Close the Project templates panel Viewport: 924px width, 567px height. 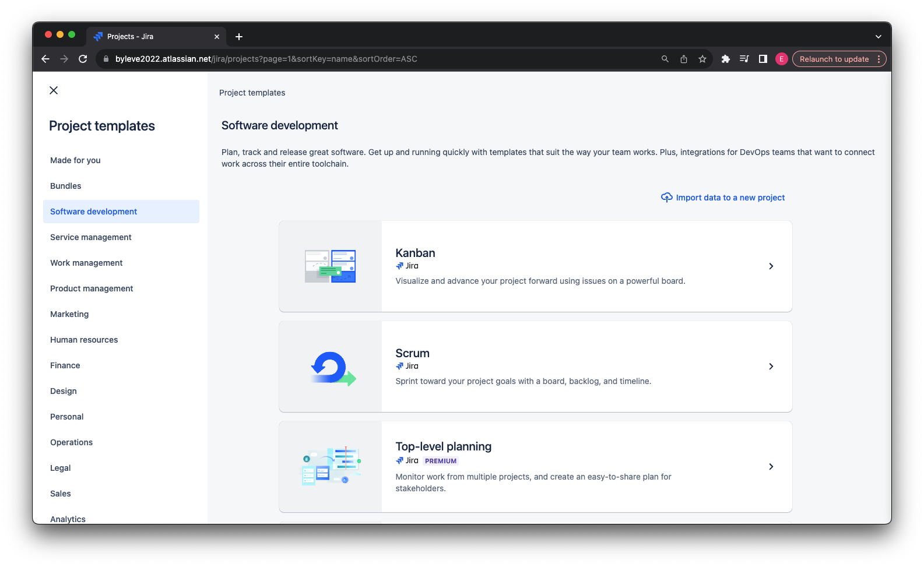[54, 90]
